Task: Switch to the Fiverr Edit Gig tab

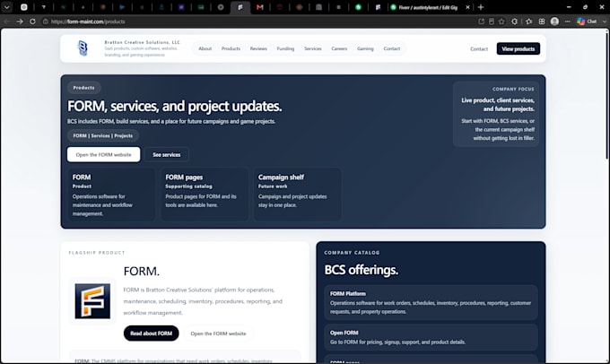Action: (x=427, y=7)
